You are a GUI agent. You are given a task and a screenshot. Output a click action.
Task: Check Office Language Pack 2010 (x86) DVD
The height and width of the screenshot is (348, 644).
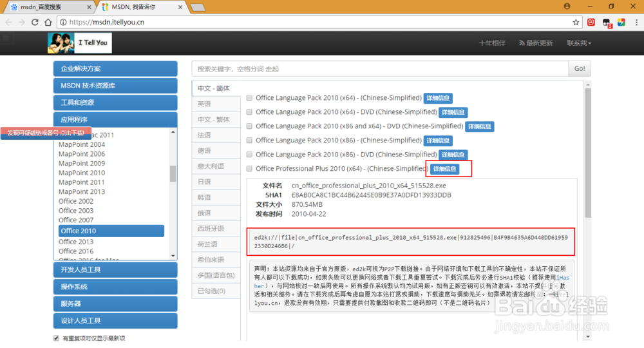pyautogui.click(x=249, y=155)
